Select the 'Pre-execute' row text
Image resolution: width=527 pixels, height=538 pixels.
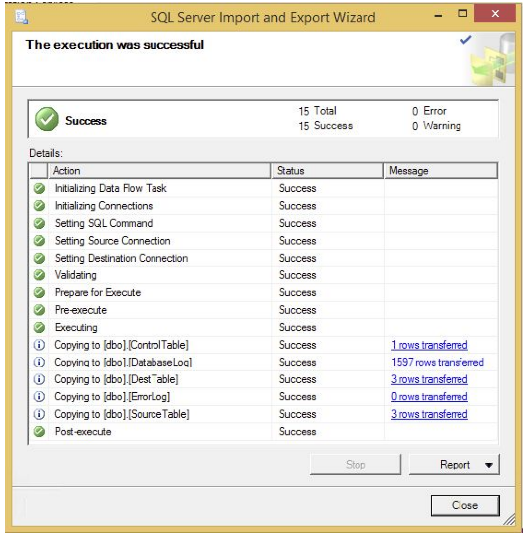coord(81,310)
